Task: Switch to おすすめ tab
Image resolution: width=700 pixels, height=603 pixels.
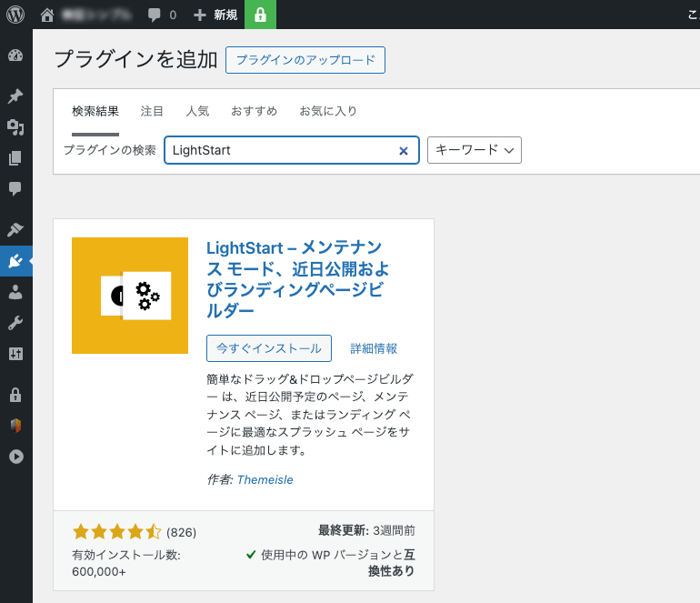Action: (x=254, y=111)
